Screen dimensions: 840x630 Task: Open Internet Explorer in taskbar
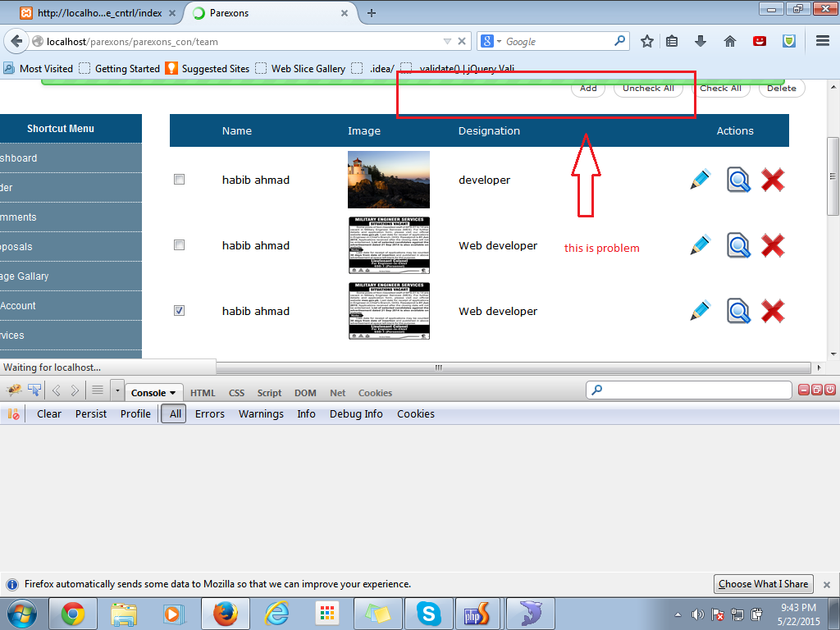(277, 614)
